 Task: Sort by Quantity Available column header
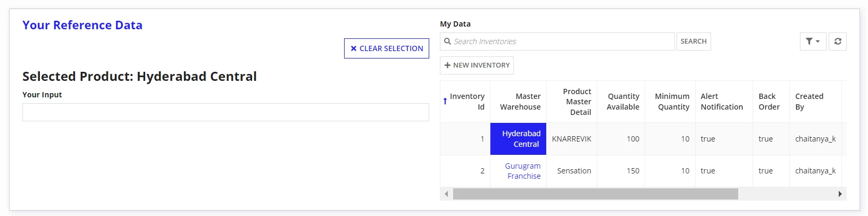coord(623,102)
